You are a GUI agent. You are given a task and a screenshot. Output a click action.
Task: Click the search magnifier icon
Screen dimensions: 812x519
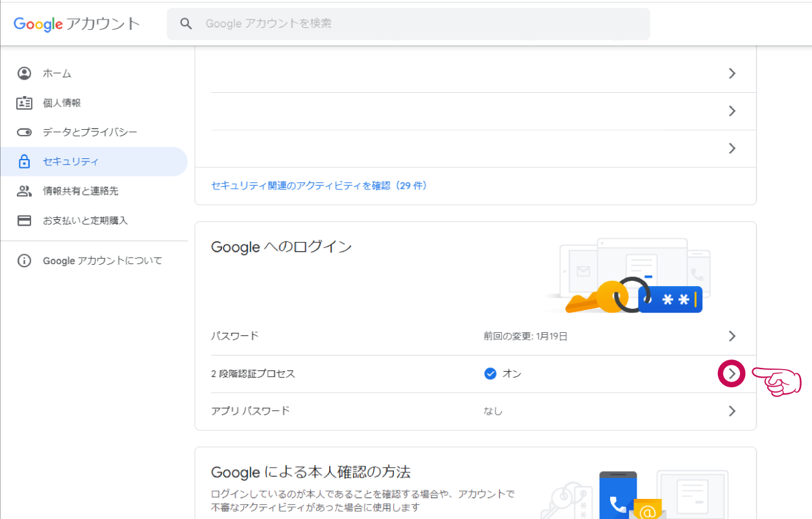click(186, 24)
